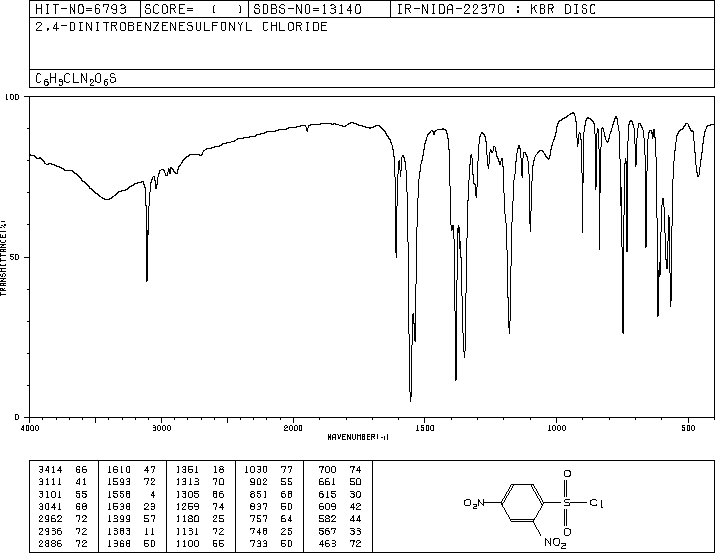The width and height of the screenshot is (715, 553).
Task: Click the 1500 x-axis tick label
Action: click(425, 428)
